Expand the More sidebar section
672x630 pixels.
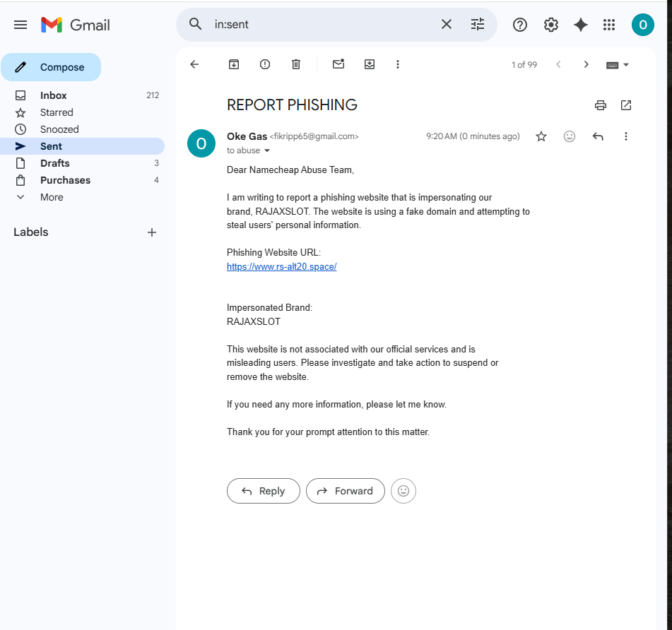coord(82,198)
